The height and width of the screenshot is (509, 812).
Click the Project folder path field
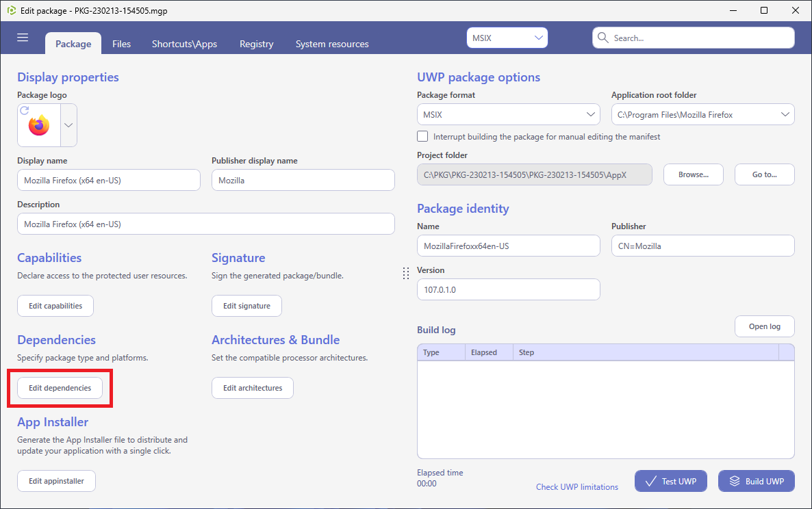pos(535,175)
